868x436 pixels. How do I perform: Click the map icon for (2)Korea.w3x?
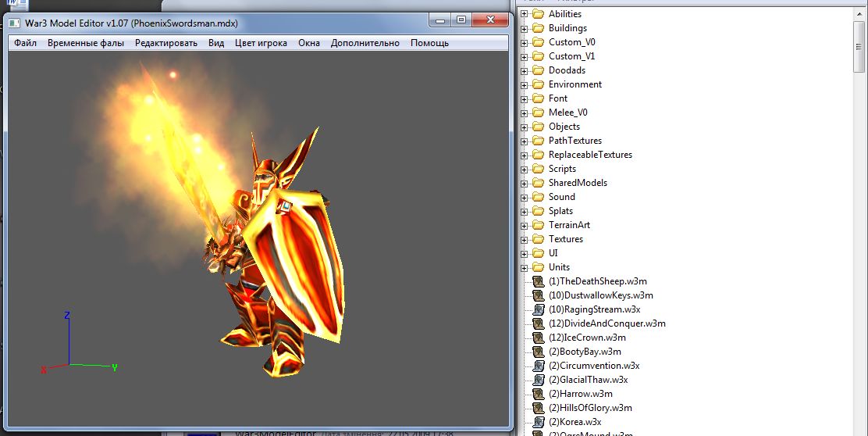coord(538,422)
